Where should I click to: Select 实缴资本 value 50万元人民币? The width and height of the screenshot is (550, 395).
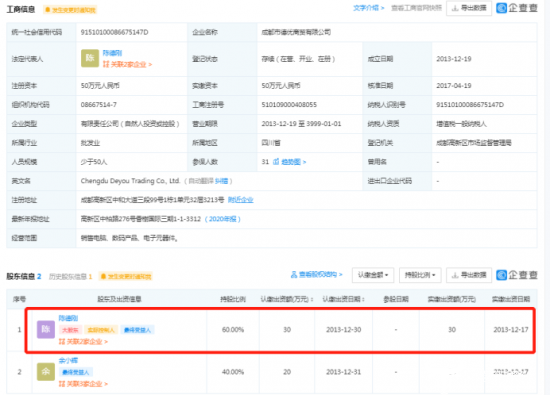click(281, 86)
